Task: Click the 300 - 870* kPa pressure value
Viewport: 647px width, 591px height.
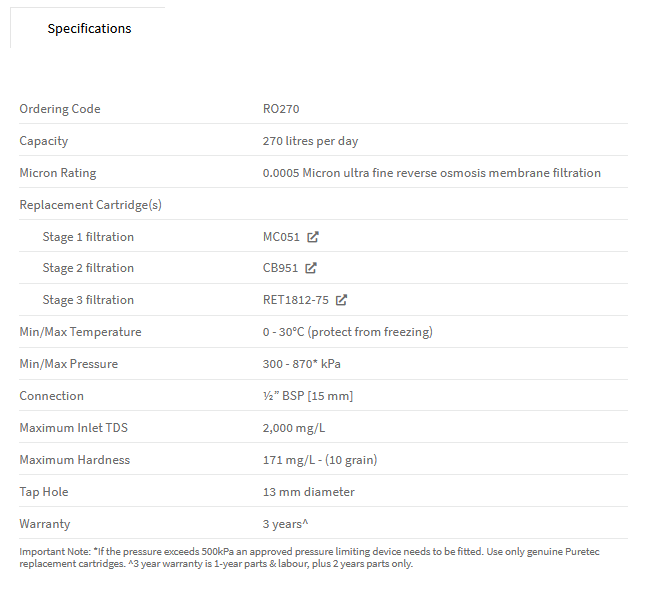Action: [x=302, y=364]
